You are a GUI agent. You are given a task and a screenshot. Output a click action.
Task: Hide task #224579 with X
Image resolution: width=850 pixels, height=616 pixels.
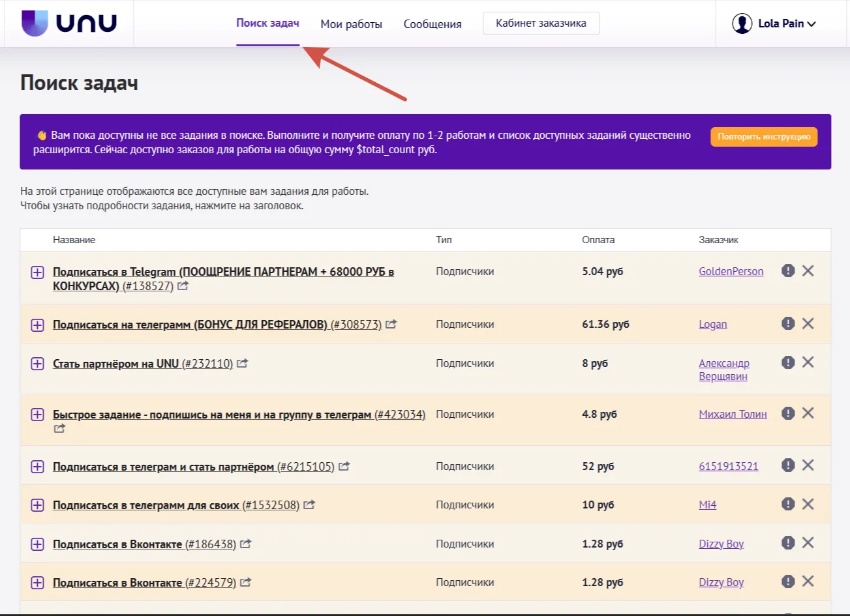808,581
